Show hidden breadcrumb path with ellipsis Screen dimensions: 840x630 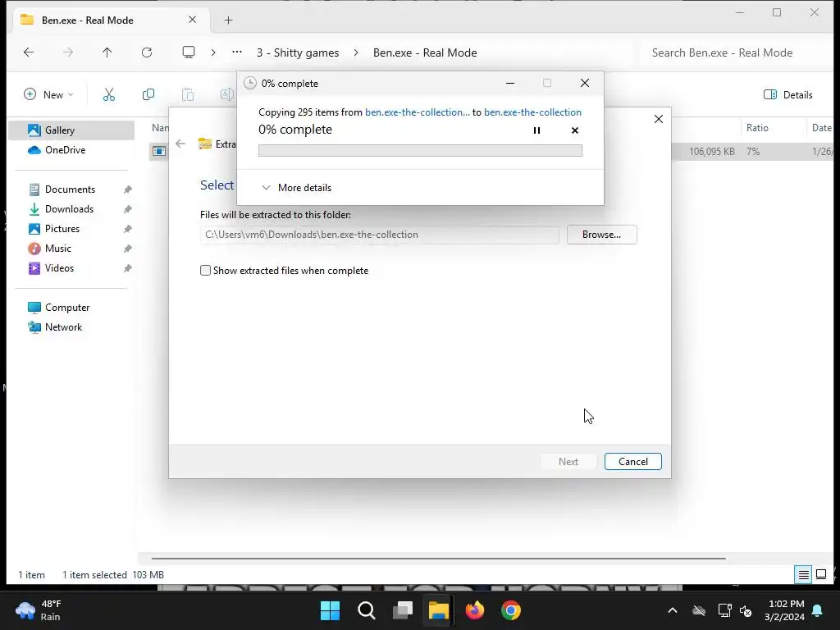pyautogui.click(x=237, y=52)
